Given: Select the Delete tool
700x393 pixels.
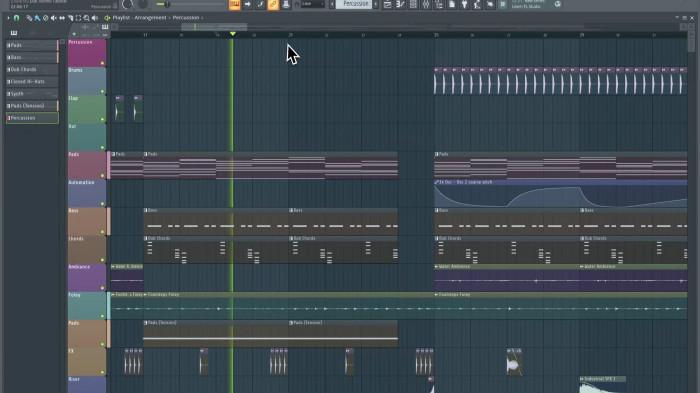Looking at the screenshot, I should pos(45,18).
